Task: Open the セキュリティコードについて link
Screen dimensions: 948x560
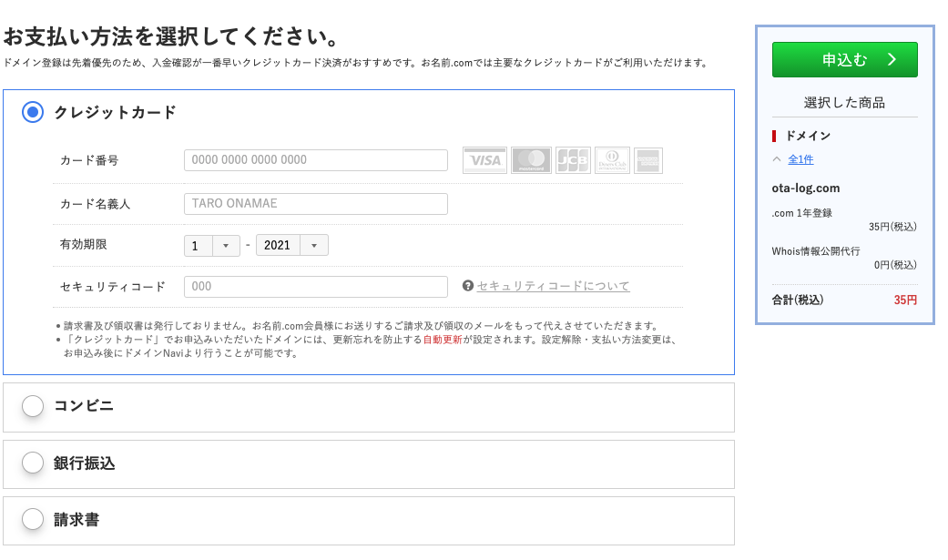Action: tap(553, 286)
